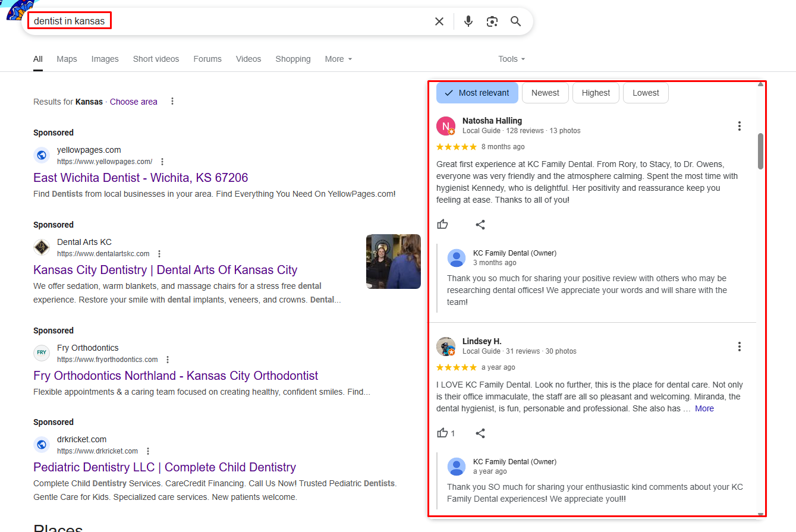Open the kebab menu on Natosha's review
The image size is (796, 532).
click(739, 126)
